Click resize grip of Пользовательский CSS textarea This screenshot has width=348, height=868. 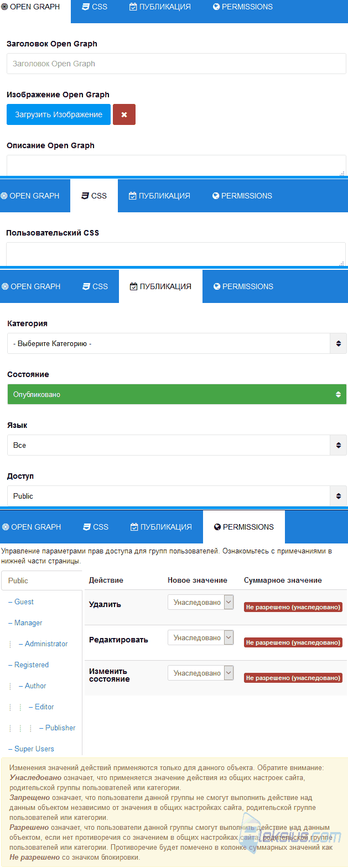click(342, 264)
